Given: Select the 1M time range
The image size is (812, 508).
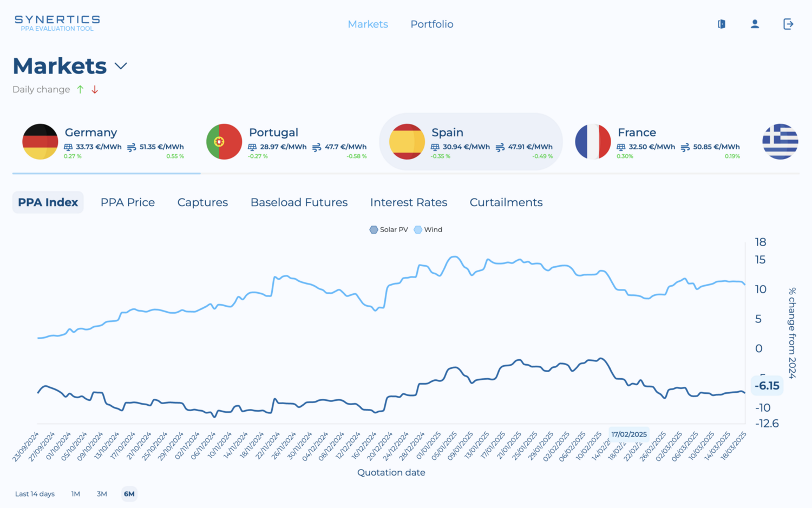Looking at the screenshot, I should coord(75,494).
